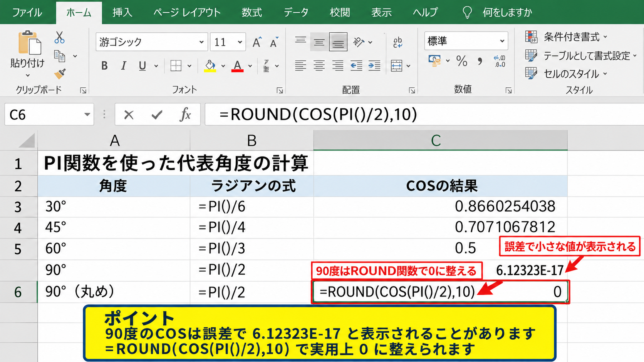Click the increase indent icon
The image size is (644, 362).
[x=374, y=66]
